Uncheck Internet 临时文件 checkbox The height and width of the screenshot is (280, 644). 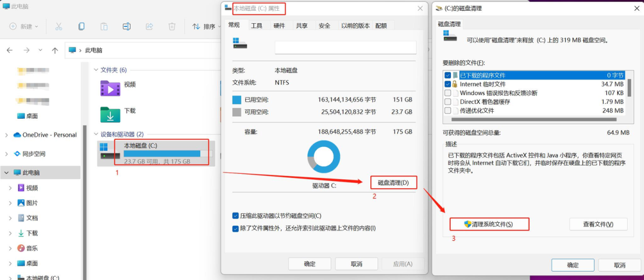[448, 84]
